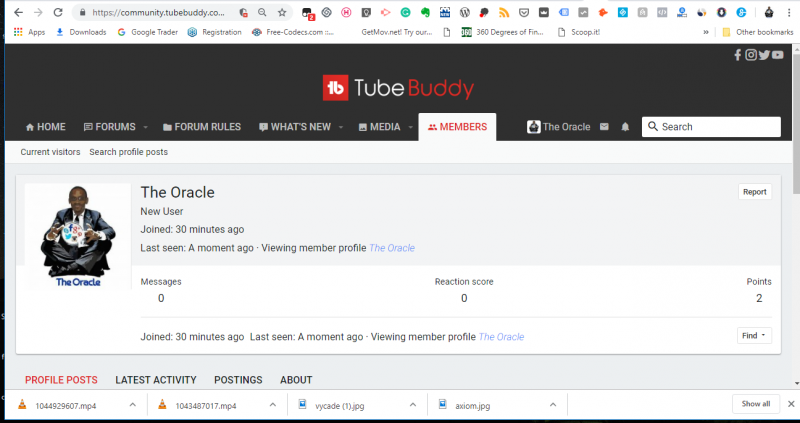The width and height of the screenshot is (800, 423).
Task: Click the TubeBuddy Facebook icon
Action: tap(738, 55)
